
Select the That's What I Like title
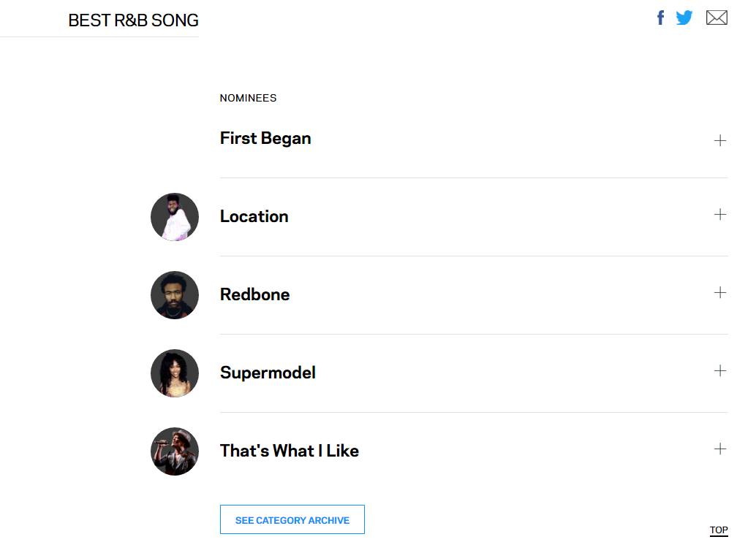coord(289,451)
